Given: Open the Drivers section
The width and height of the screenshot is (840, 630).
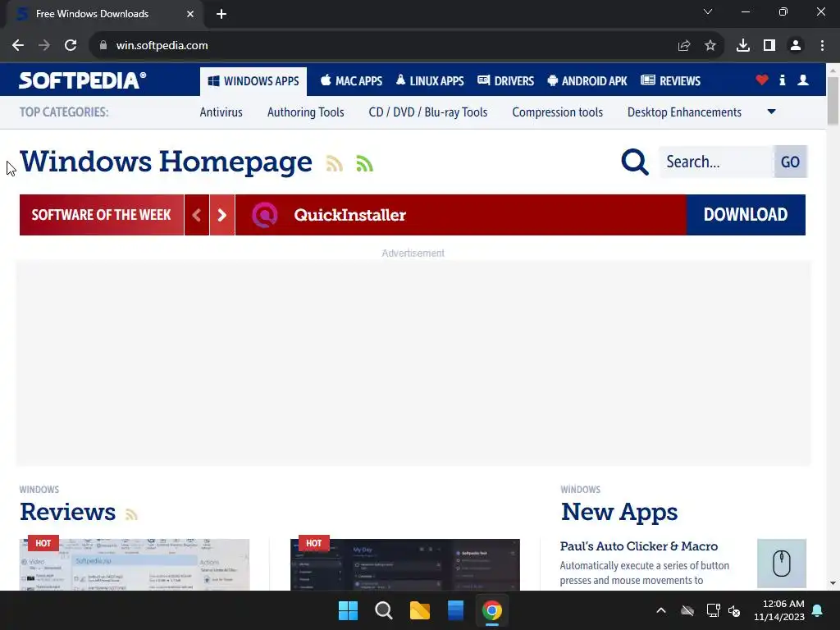Looking at the screenshot, I should [x=505, y=81].
